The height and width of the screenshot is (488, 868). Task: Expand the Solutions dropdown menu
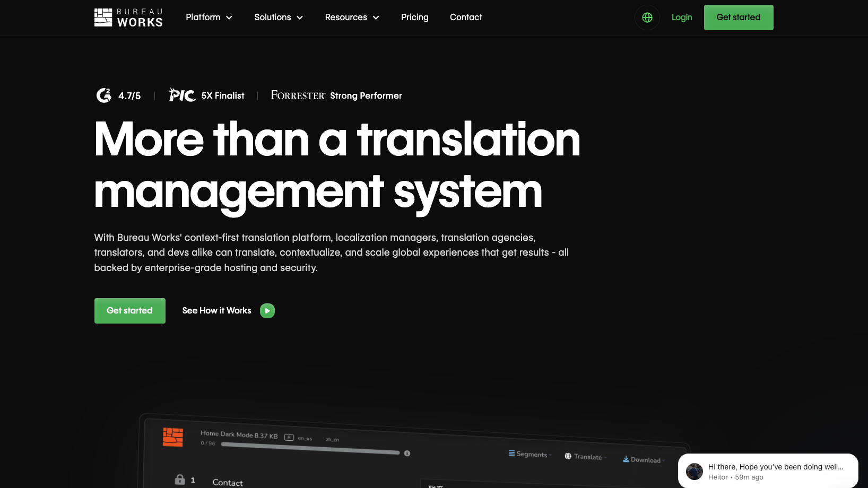(x=279, y=18)
